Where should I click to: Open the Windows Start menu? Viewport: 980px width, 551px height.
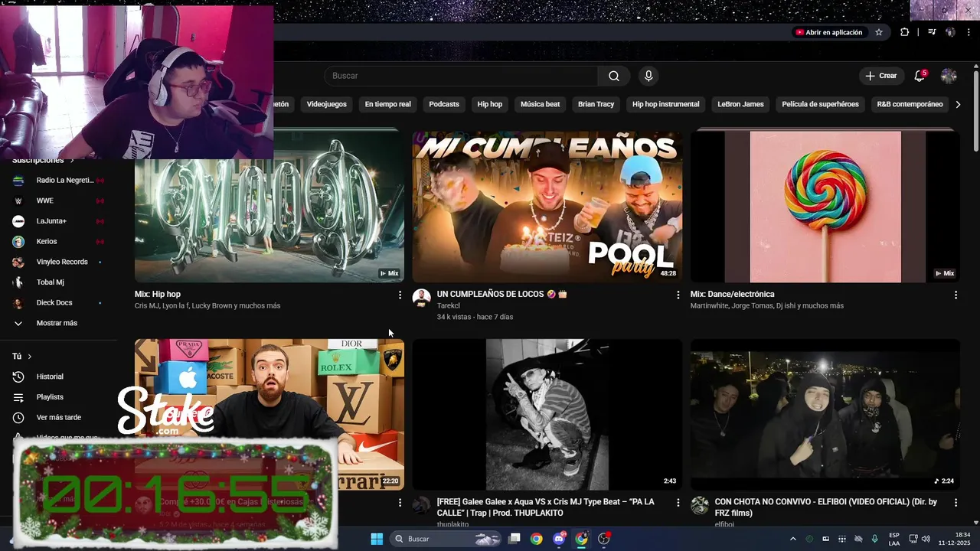tap(377, 539)
